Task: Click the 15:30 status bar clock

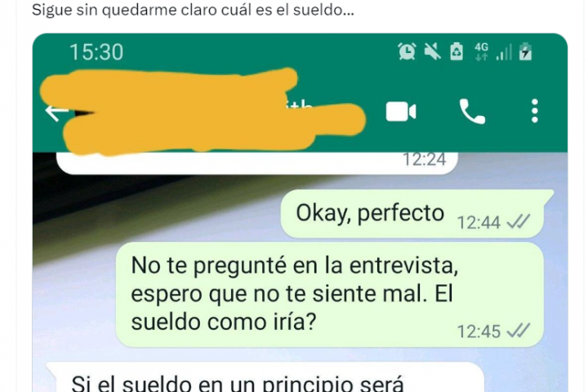Action: point(96,52)
